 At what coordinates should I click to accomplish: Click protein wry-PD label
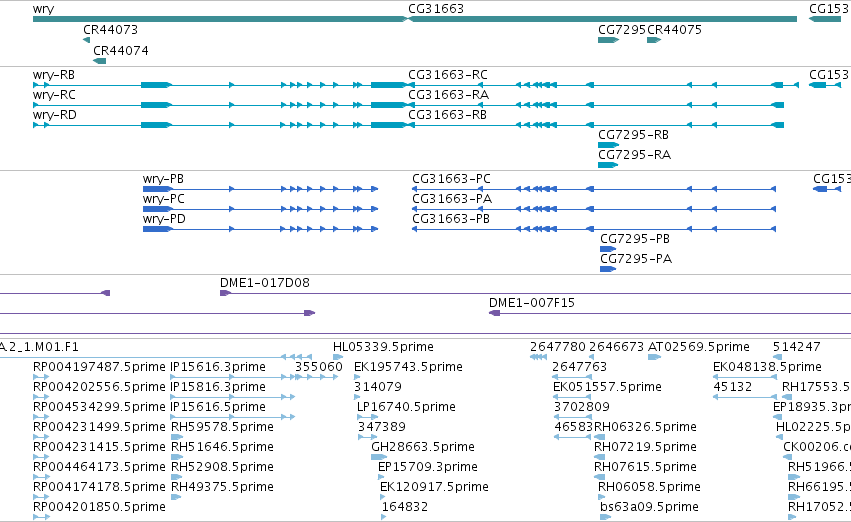click(x=164, y=219)
